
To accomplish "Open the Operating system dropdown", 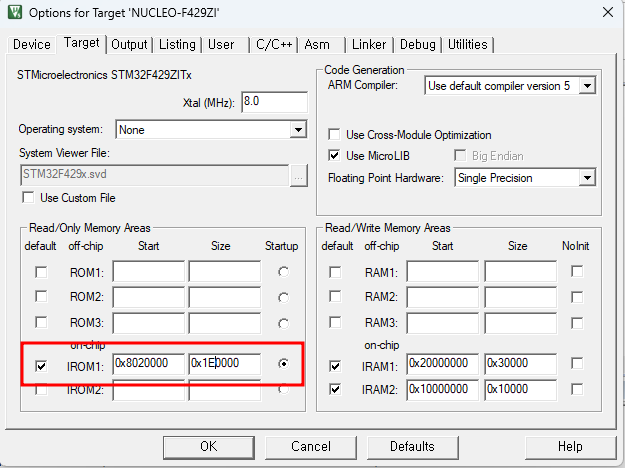I will (x=298, y=130).
